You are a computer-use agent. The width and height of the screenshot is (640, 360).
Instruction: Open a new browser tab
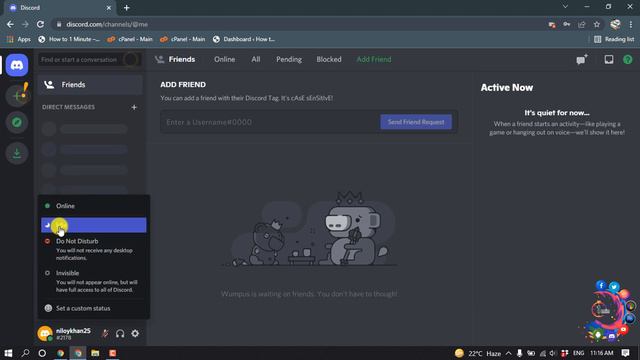[x=127, y=8]
